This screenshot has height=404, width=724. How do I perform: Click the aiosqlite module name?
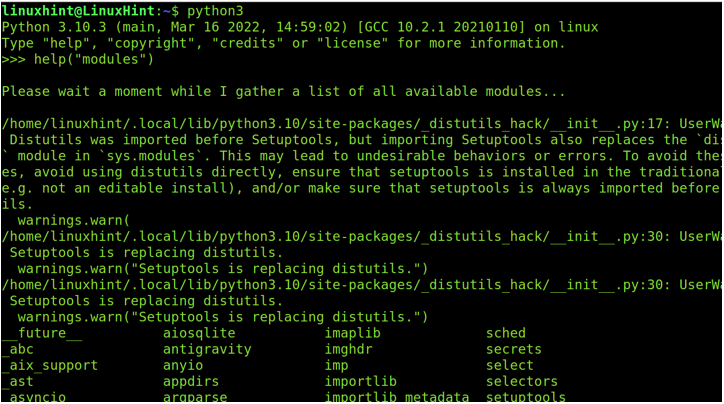click(199, 333)
